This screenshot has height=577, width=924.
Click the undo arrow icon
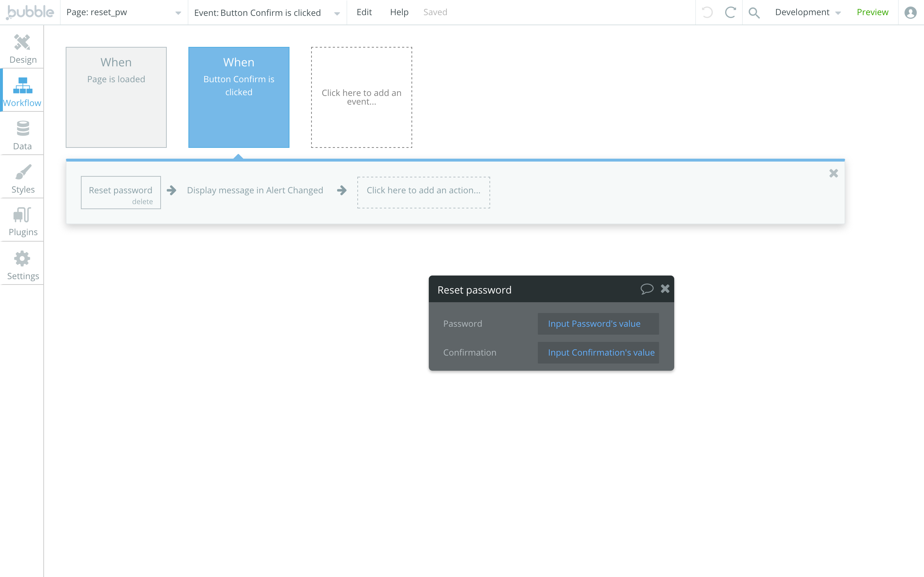(x=707, y=13)
